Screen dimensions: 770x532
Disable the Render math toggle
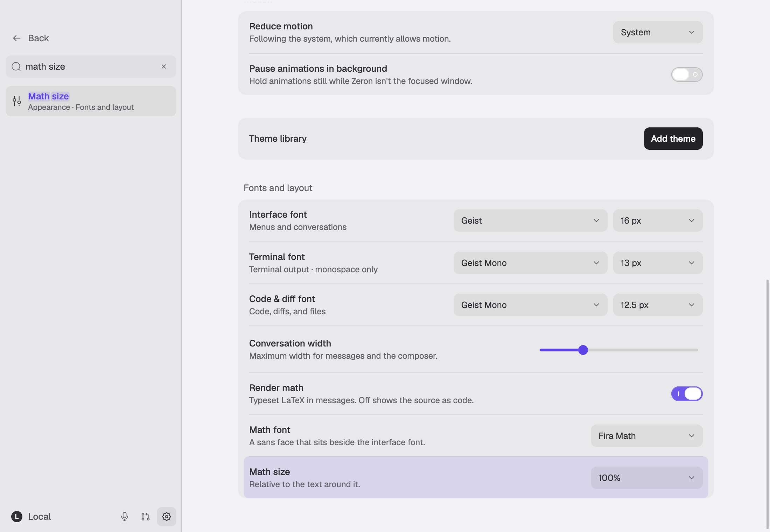pos(687,394)
